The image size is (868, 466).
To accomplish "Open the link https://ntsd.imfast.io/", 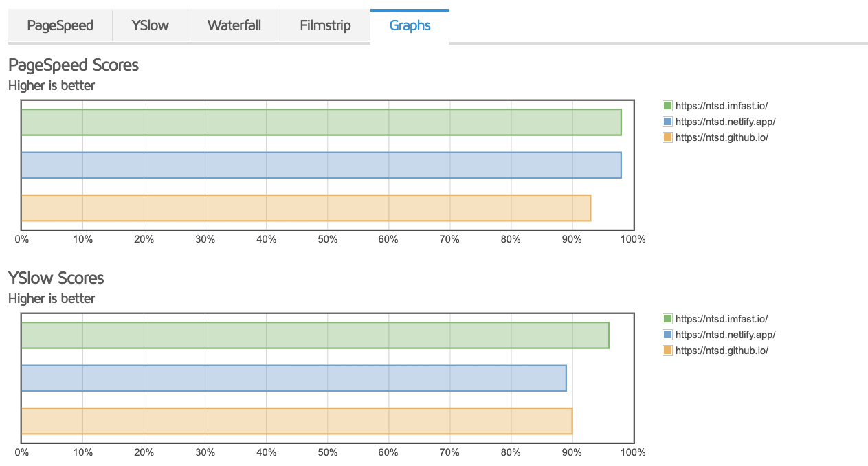I will (x=722, y=105).
